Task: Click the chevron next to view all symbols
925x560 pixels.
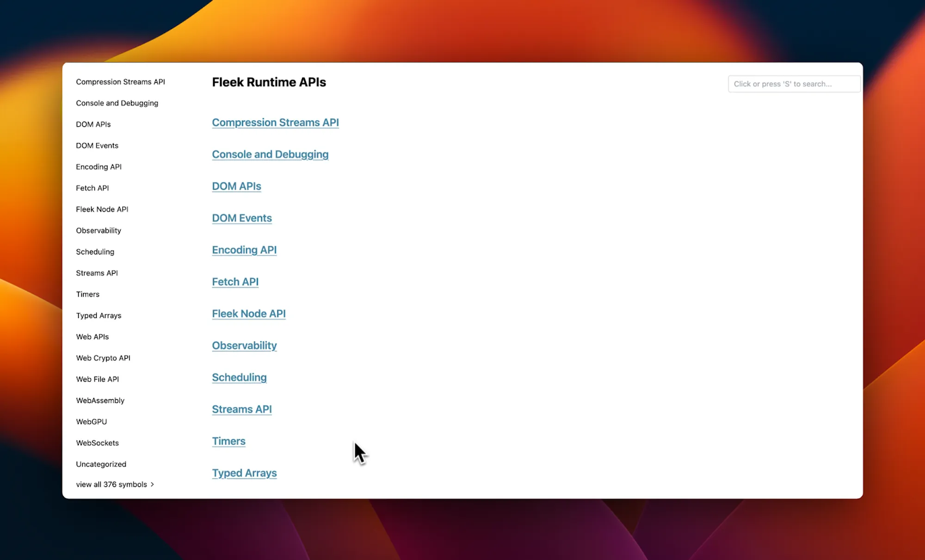Action: click(152, 484)
